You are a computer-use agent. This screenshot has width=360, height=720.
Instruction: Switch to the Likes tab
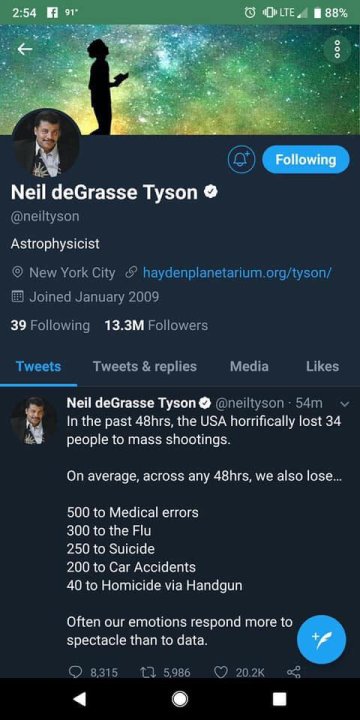click(x=322, y=366)
